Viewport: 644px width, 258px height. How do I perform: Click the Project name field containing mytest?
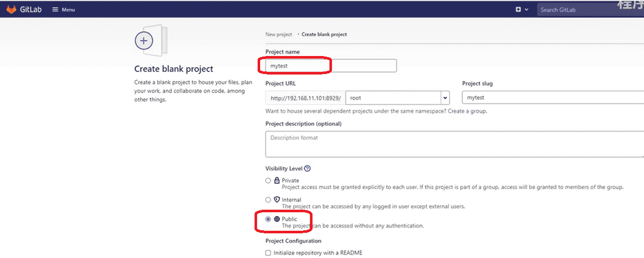(x=331, y=66)
